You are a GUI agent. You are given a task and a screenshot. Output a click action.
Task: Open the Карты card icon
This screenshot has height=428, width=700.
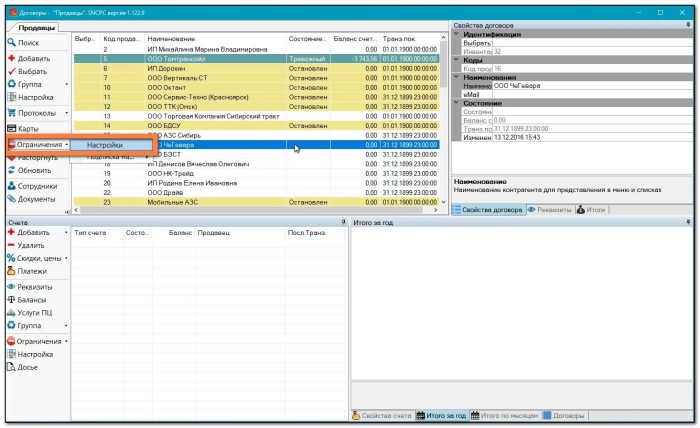point(12,129)
